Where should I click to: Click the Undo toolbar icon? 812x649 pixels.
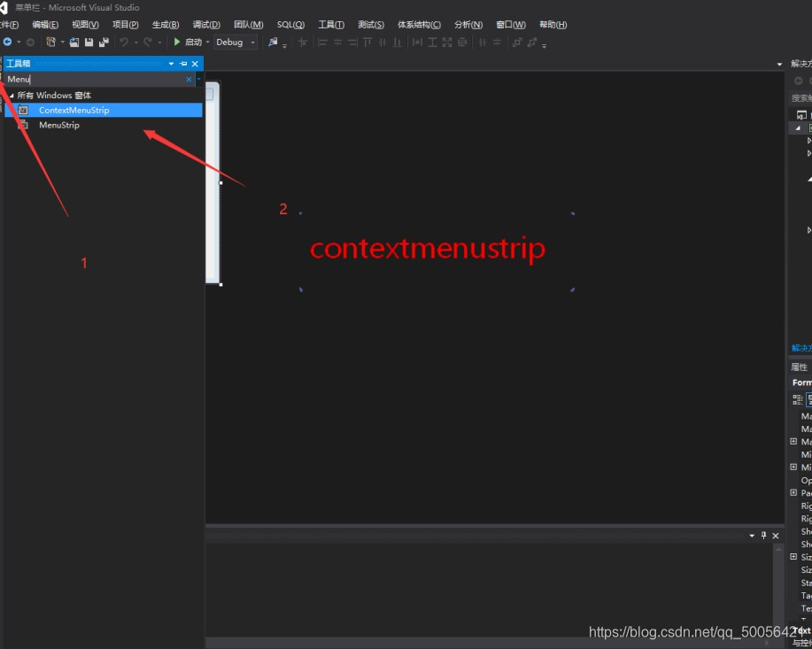click(124, 42)
